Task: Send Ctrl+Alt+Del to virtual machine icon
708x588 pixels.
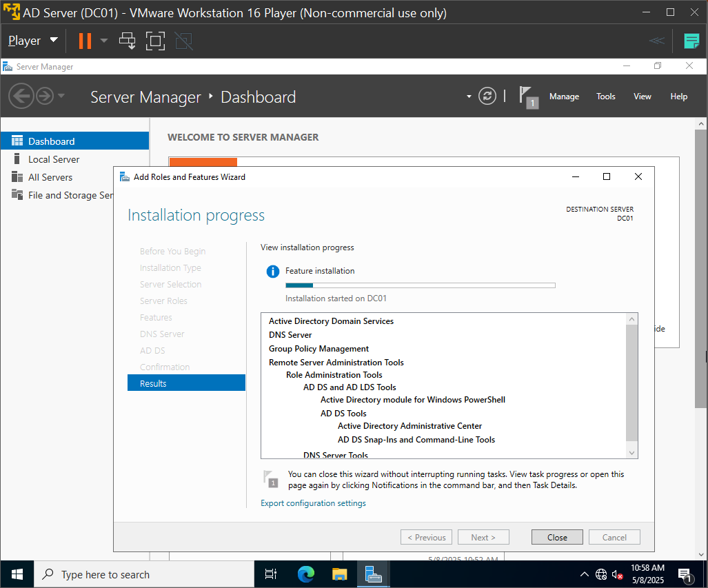Action: [128, 41]
